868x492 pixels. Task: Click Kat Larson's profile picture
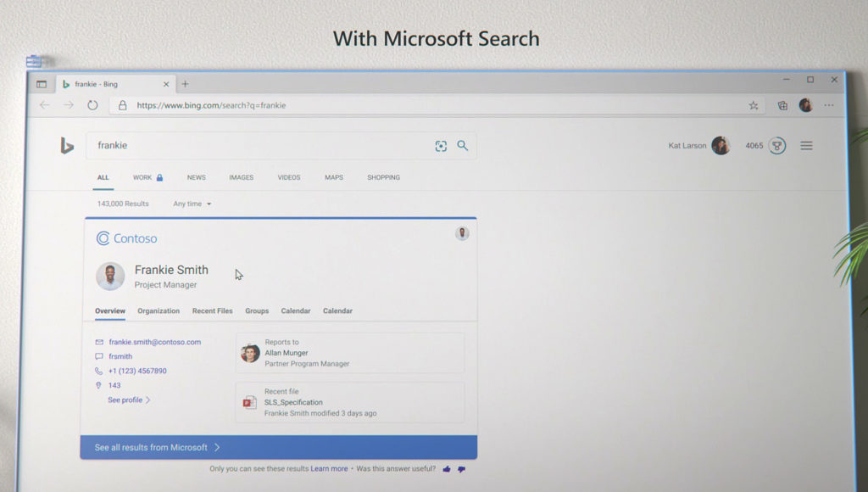(x=721, y=145)
